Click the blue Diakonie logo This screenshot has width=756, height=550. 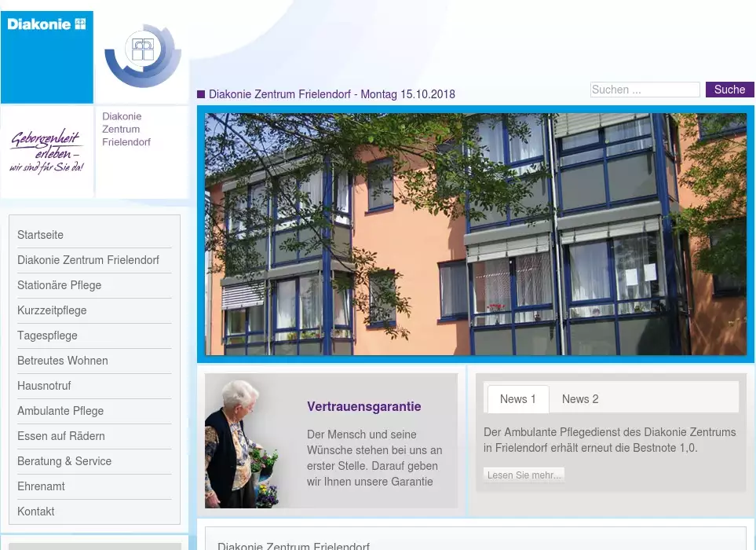coord(47,57)
